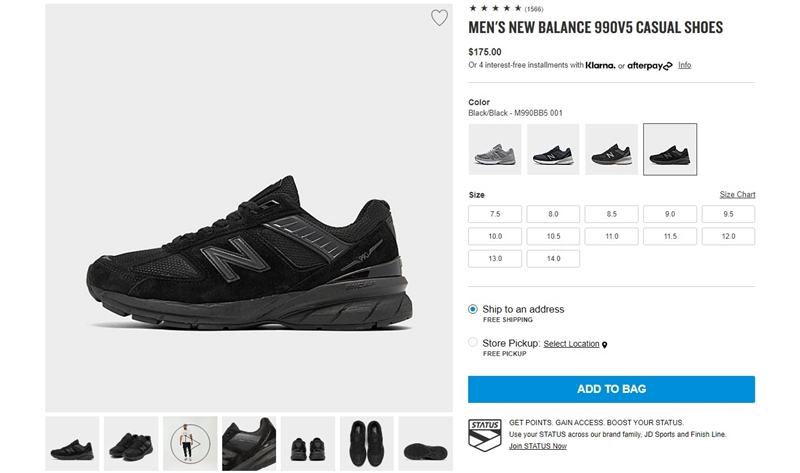Pick size 10.5

[553, 236]
